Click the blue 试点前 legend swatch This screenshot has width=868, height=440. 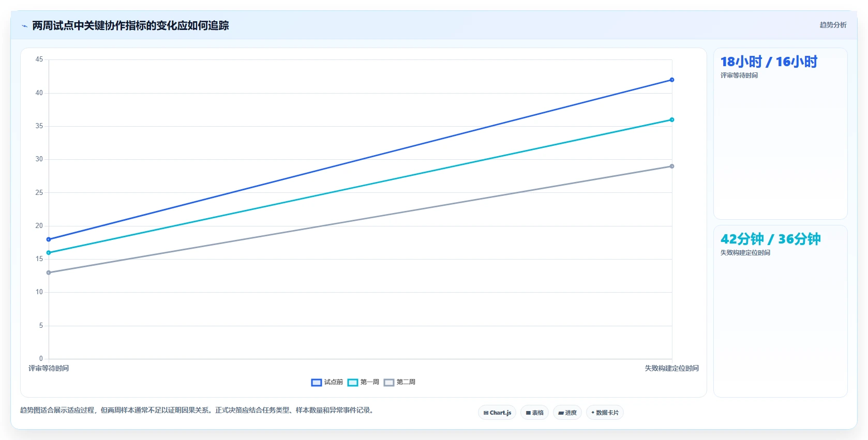point(317,383)
